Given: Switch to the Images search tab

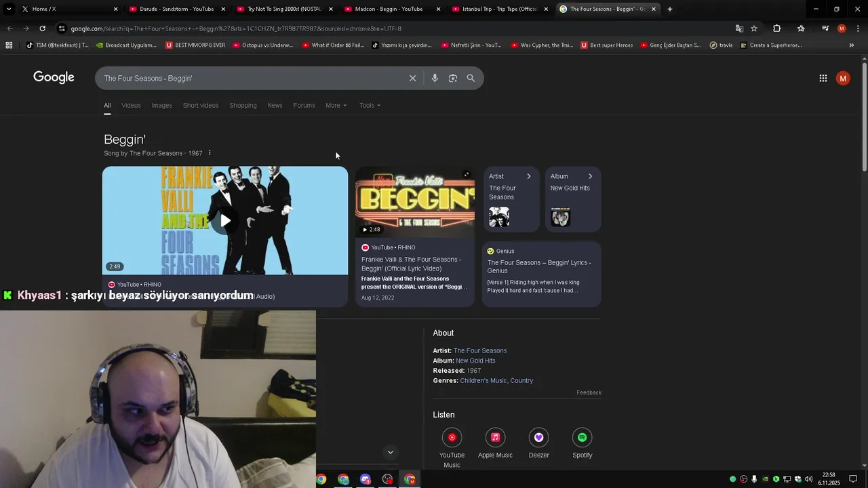Looking at the screenshot, I should coord(161,105).
